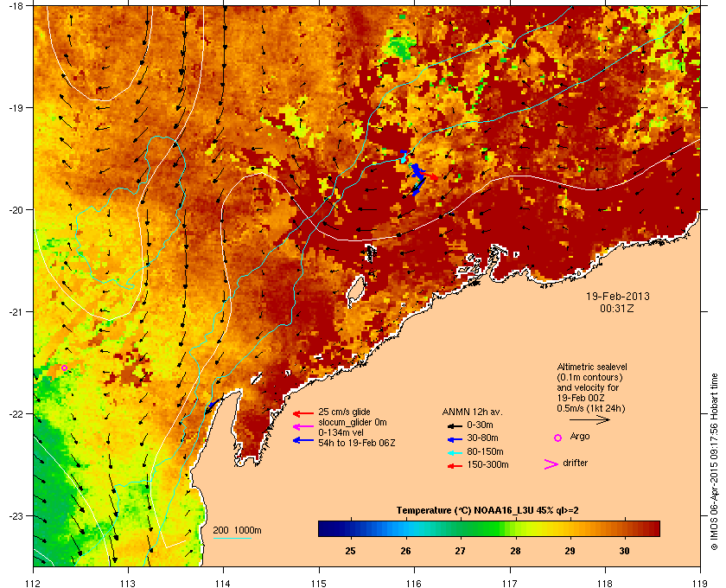The image size is (726, 588).
Task: Click the magenta slocum_glider arrow icon
Action: [303, 427]
